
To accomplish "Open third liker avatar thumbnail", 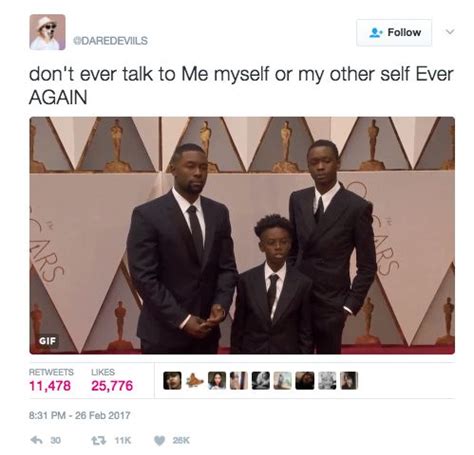I will [x=217, y=381].
